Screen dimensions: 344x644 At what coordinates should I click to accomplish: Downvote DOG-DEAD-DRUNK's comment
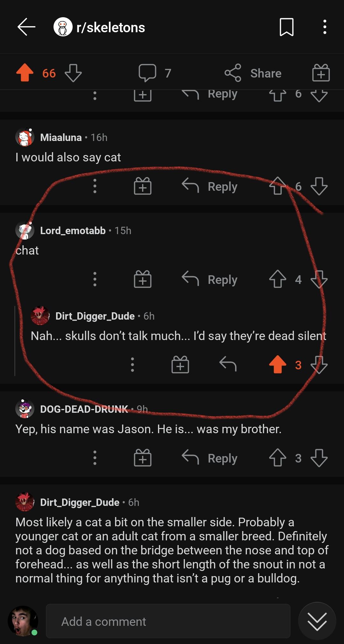[x=319, y=458]
